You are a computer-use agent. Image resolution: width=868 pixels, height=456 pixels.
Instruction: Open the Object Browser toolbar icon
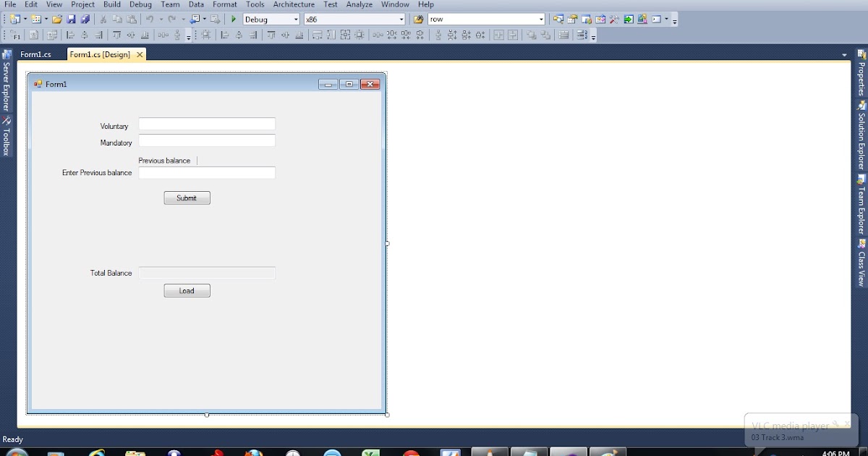(x=600, y=20)
